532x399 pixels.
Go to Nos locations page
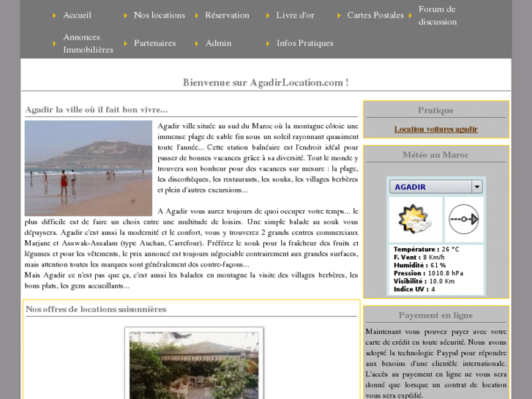pyautogui.click(x=160, y=15)
